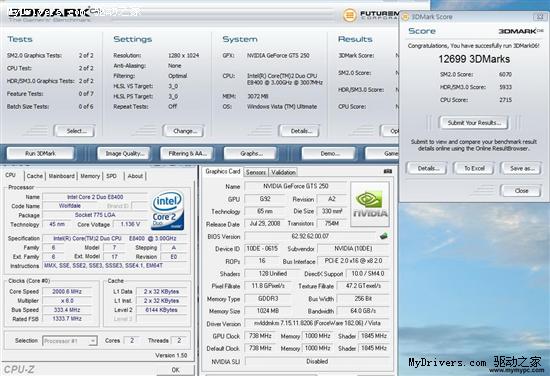Switch to the Cache tab in CPU-Z

(x=35, y=176)
